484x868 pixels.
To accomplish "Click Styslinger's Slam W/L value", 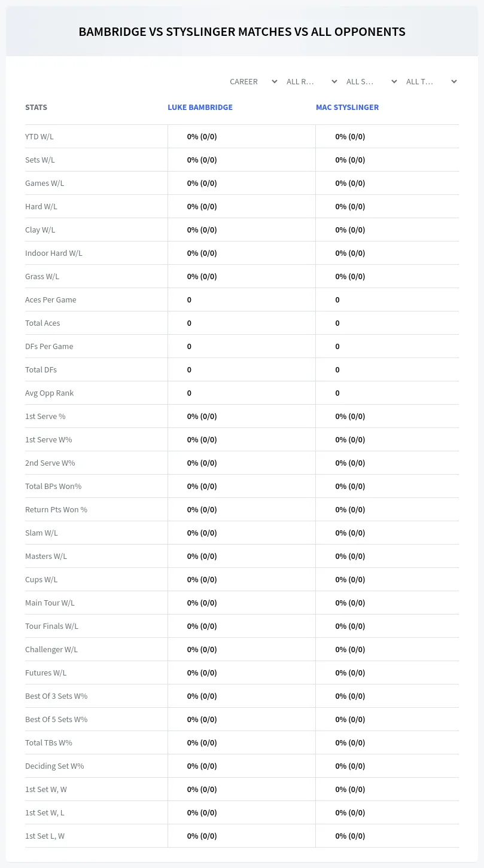I will point(350,533).
